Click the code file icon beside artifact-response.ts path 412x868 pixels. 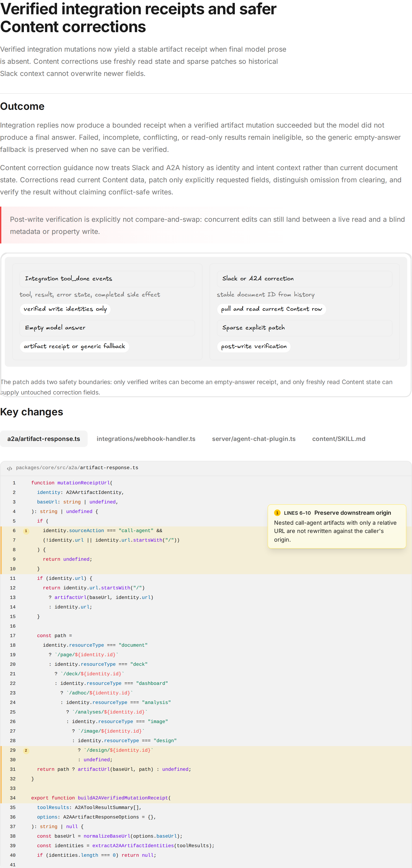(x=9, y=468)
